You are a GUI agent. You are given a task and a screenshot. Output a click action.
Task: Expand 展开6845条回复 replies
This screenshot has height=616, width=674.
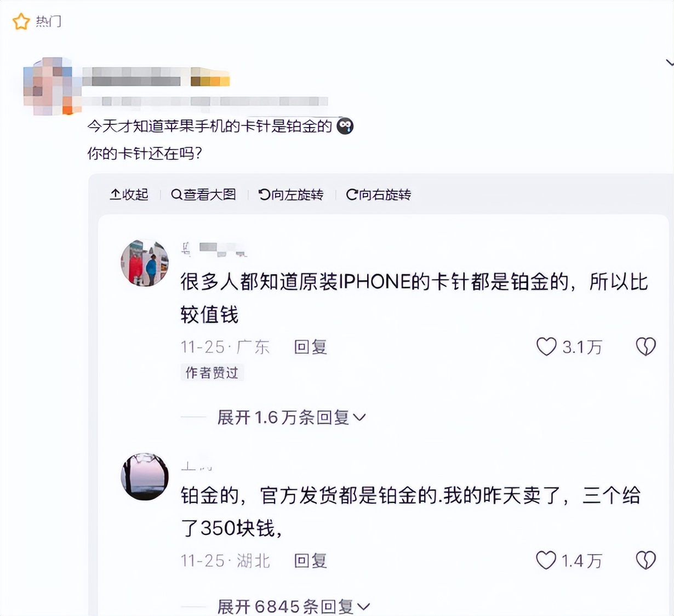click(294, 606)
